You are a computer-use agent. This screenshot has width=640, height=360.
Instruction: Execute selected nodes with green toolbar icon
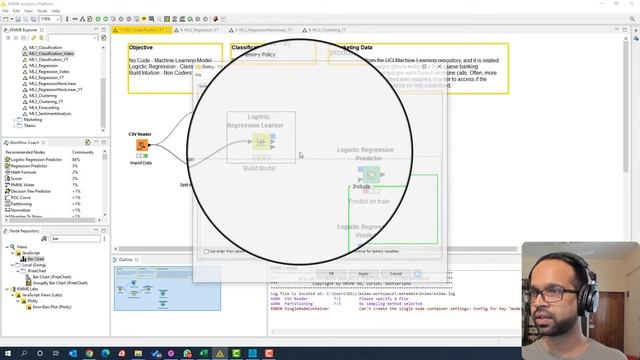tap(98, 19)
